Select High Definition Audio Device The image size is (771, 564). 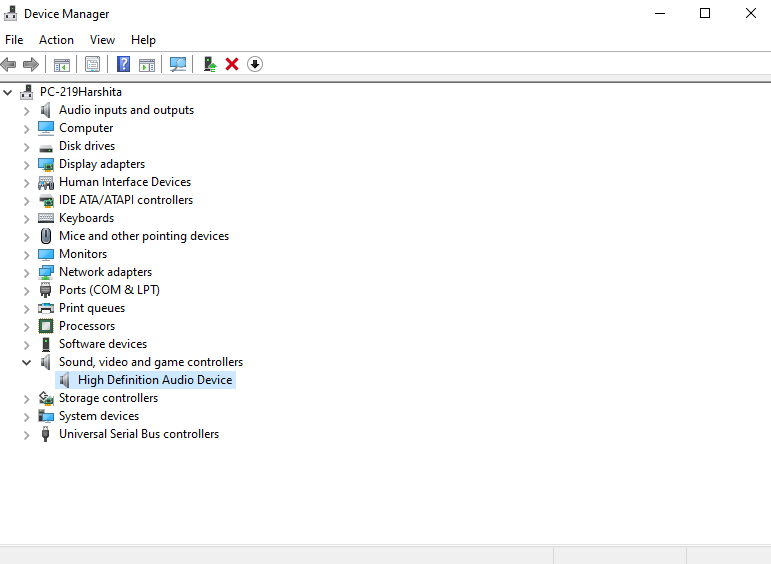click(155, 380)
